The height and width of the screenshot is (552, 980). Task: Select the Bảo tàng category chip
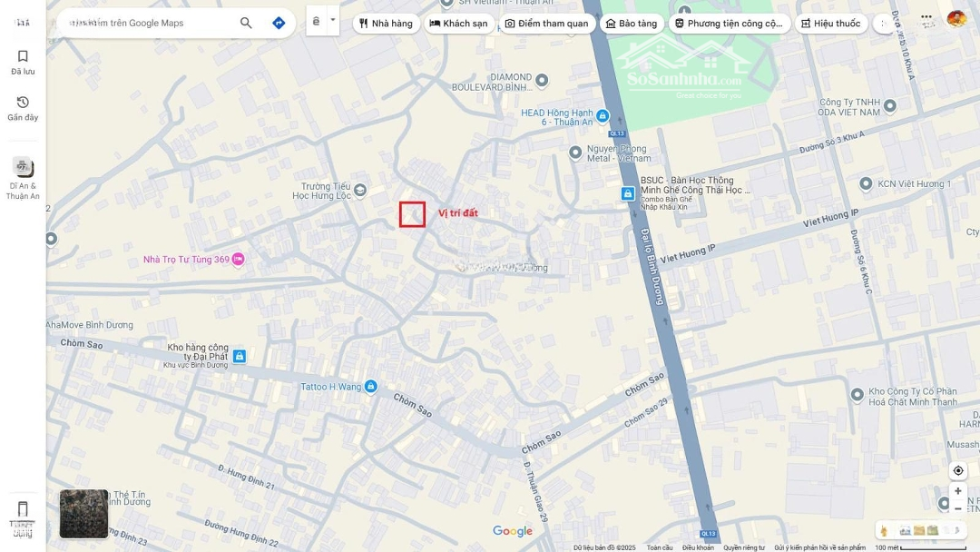pyautogui.click(x=632, y=23)
